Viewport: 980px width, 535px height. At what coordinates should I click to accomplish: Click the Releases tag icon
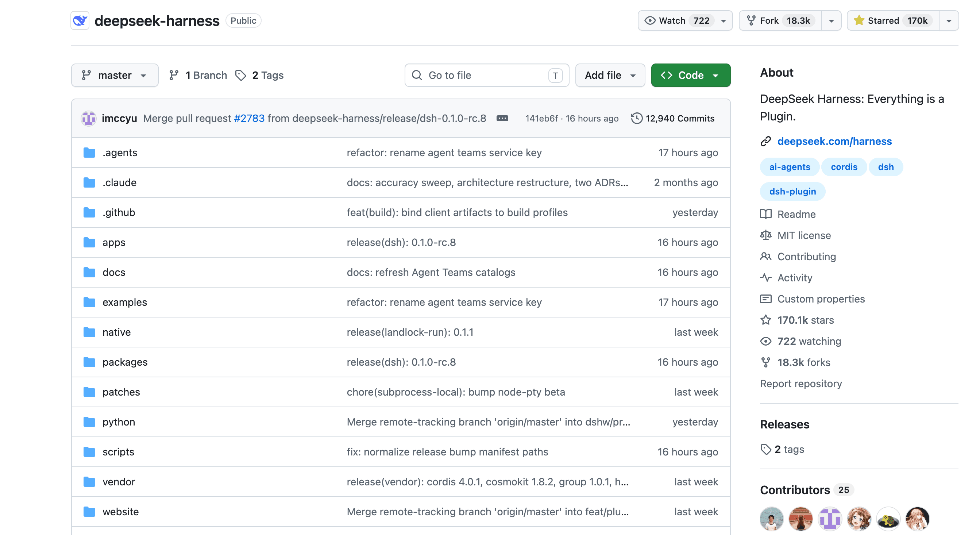click(x=765, y=449)
